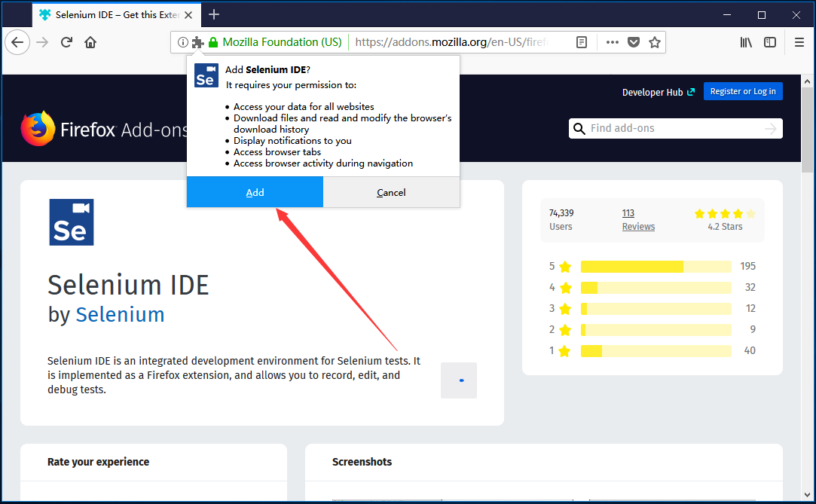Viewport: 816px width, 504px height.
Task: Click the address bar URL text
Action: (452, 42)
